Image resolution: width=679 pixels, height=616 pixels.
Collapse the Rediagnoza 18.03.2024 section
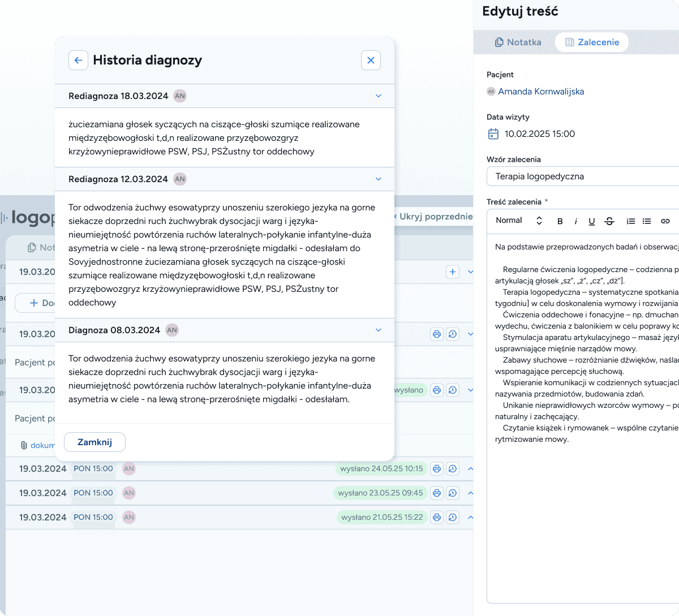click(379, 96)
